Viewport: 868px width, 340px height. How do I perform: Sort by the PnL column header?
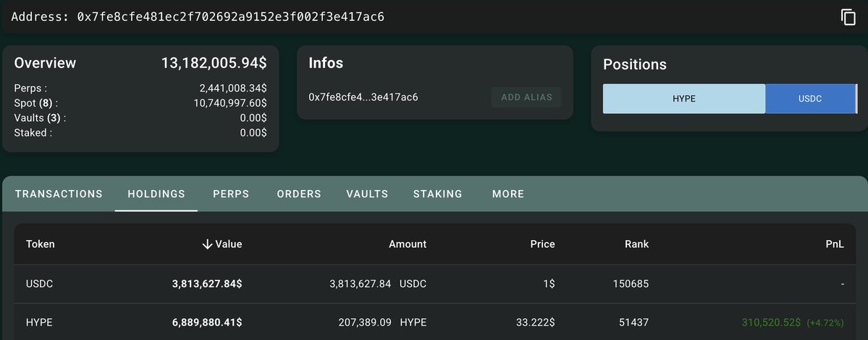(835, 244)
